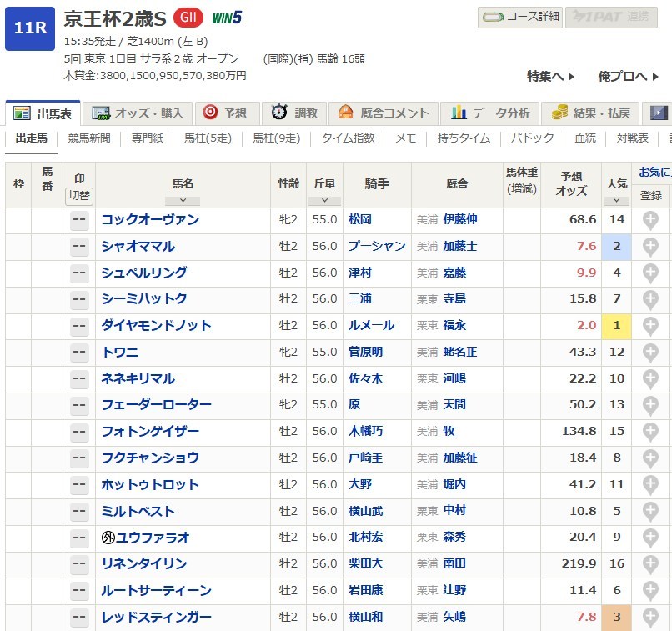This screenshot has height=631, width=672.
Task: Expand the 馬名 column sort dropdown
Action: coord(183,201)
